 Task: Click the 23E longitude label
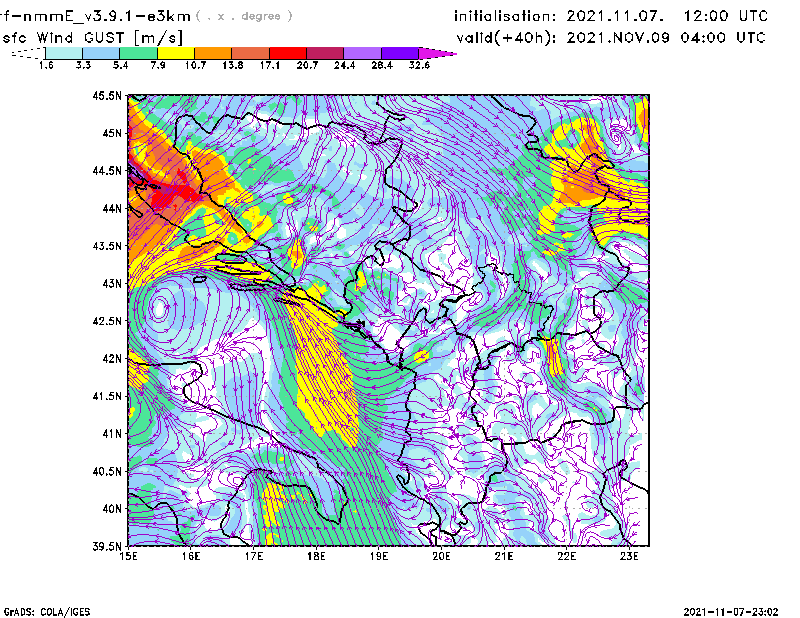point(629,556)
